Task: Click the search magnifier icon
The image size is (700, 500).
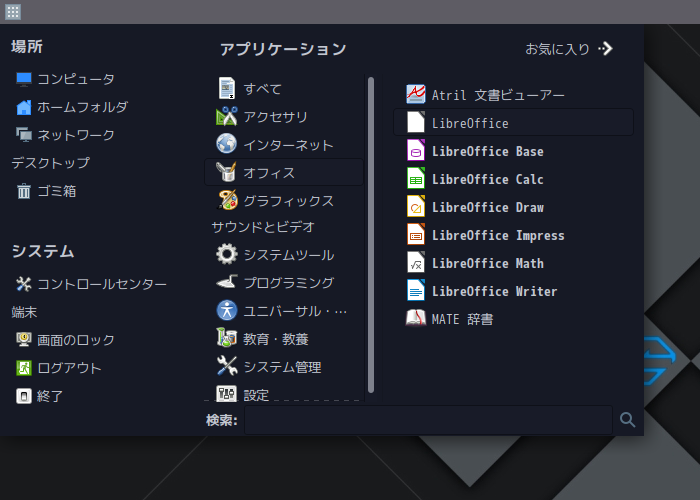Action: click(x=627, y=420)
